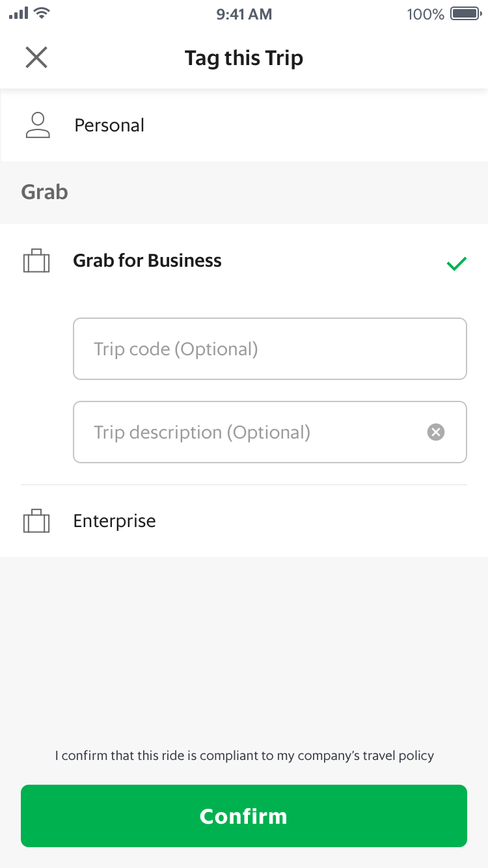Tap the 9:41 AM clock in status bar

click(244, 14)
